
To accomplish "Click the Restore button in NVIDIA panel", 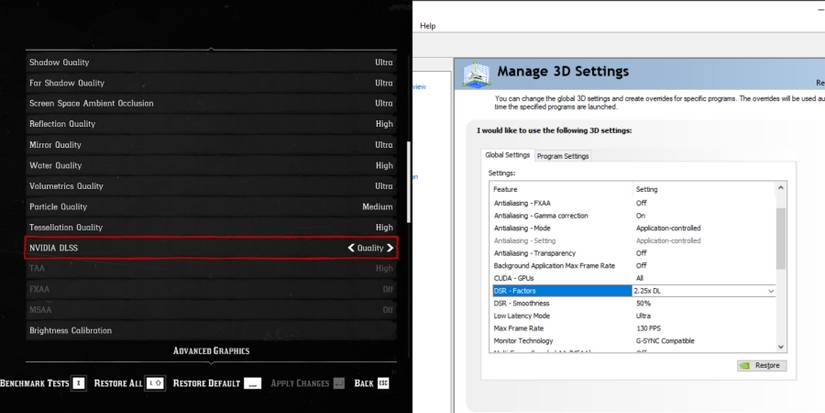I will point(761,366).
